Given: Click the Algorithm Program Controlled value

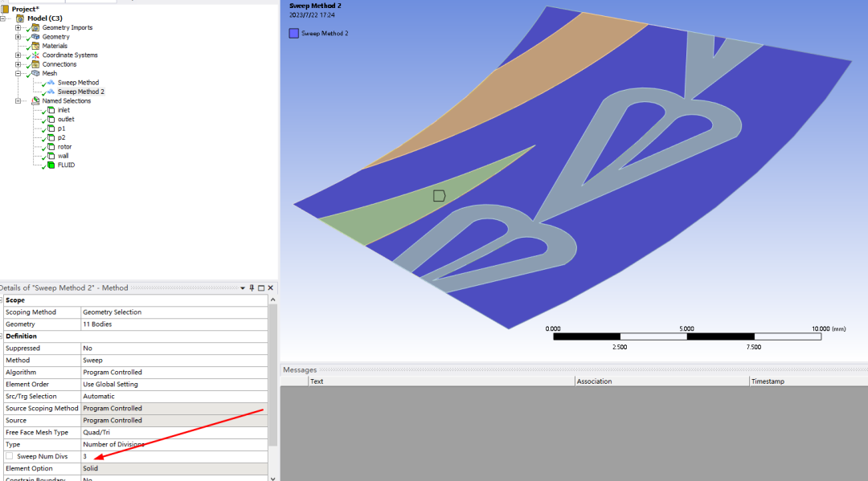Looking at the screenshot, I should click(x=174, y=372).
